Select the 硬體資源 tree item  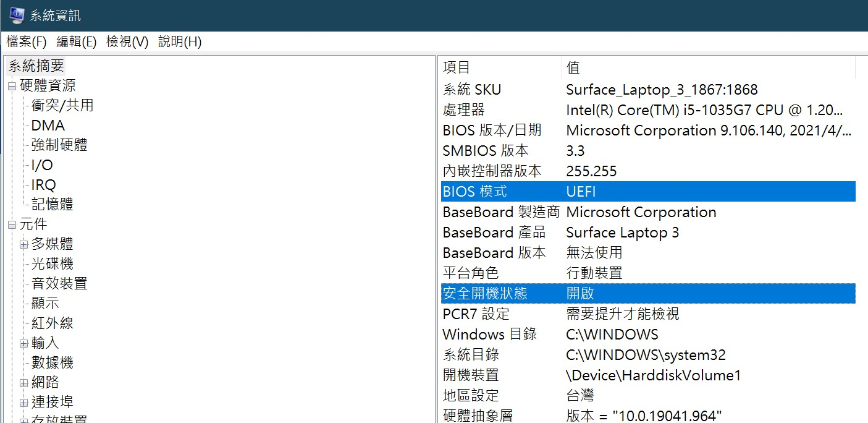[x=48, y=85]
